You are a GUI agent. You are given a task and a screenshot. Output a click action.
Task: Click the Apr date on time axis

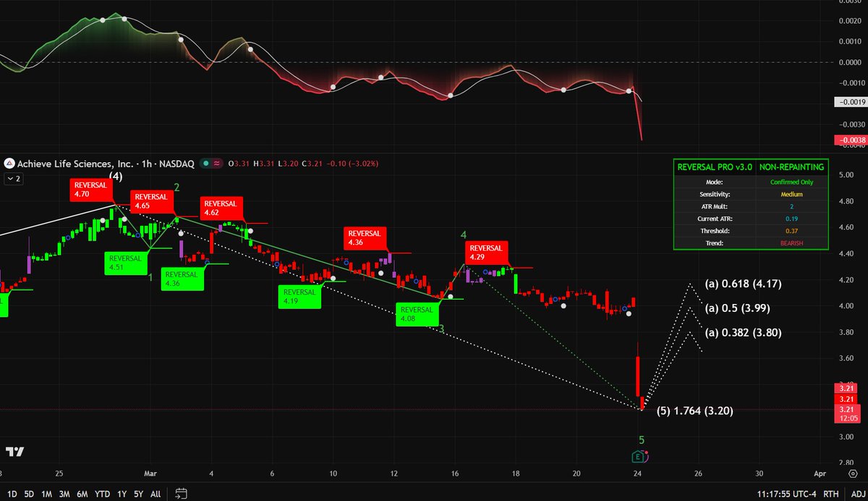[x=820, y=473]
